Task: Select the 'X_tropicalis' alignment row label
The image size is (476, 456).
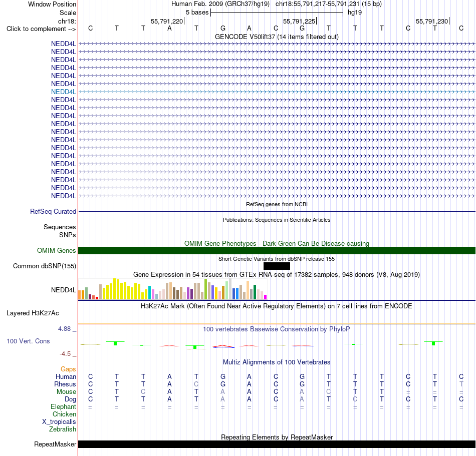Action: (59, 422)
